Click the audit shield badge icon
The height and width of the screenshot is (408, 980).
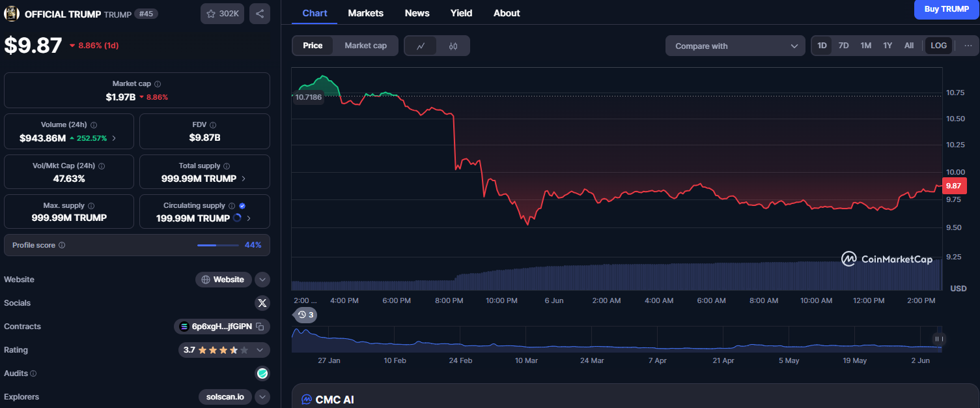(262, 373)
